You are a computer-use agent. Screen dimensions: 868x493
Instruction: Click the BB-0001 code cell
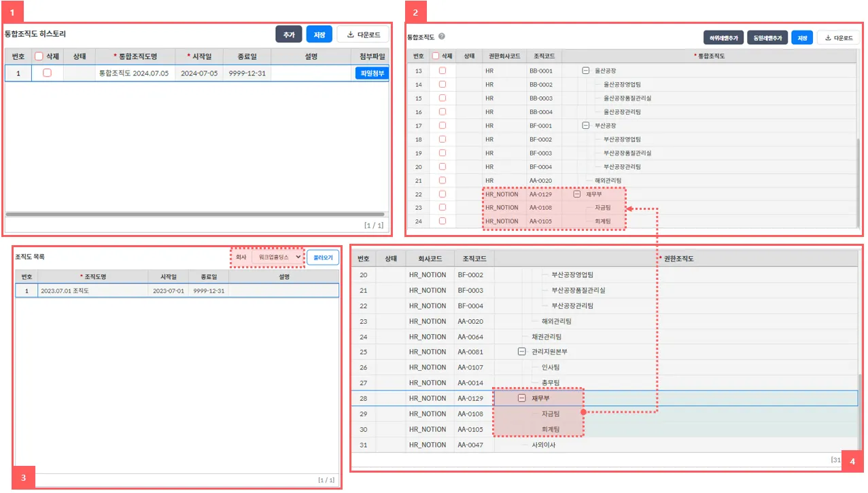pyautogui.click(x=544, y=71)
